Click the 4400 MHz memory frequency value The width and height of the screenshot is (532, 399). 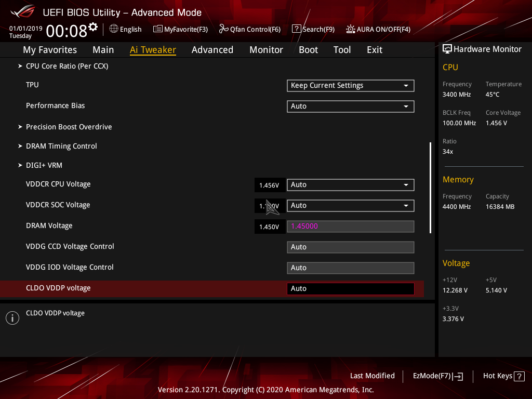(x=457, y=207)
